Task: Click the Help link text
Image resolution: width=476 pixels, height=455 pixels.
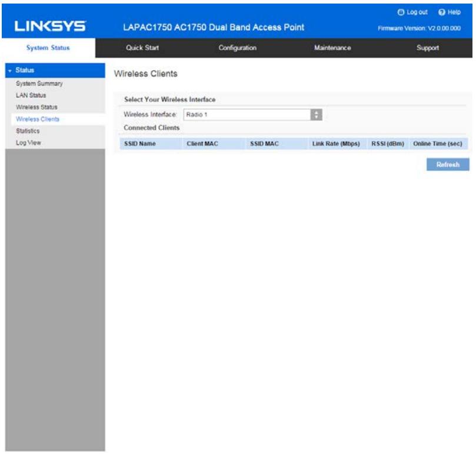Action: [x=454, y=12]
